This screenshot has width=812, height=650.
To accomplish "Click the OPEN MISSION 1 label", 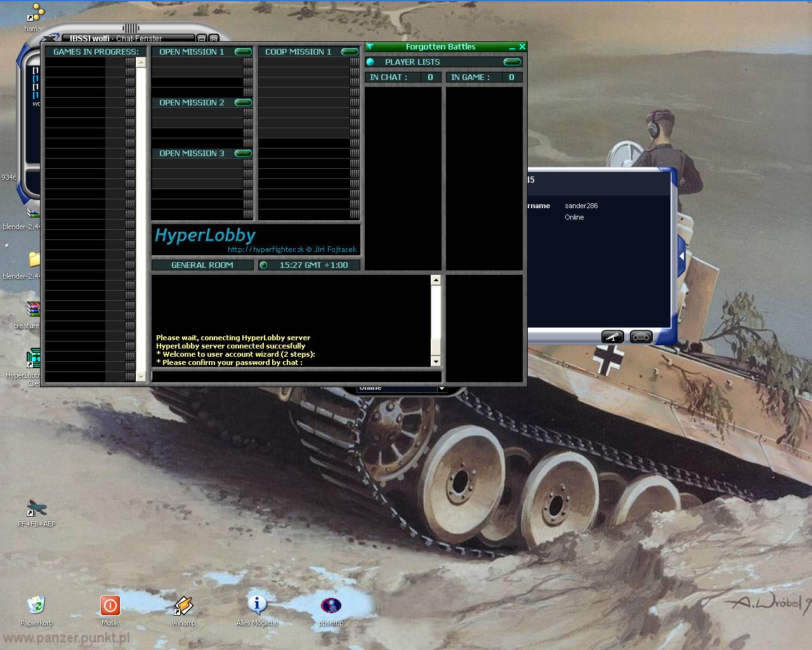I will [192, 51].
